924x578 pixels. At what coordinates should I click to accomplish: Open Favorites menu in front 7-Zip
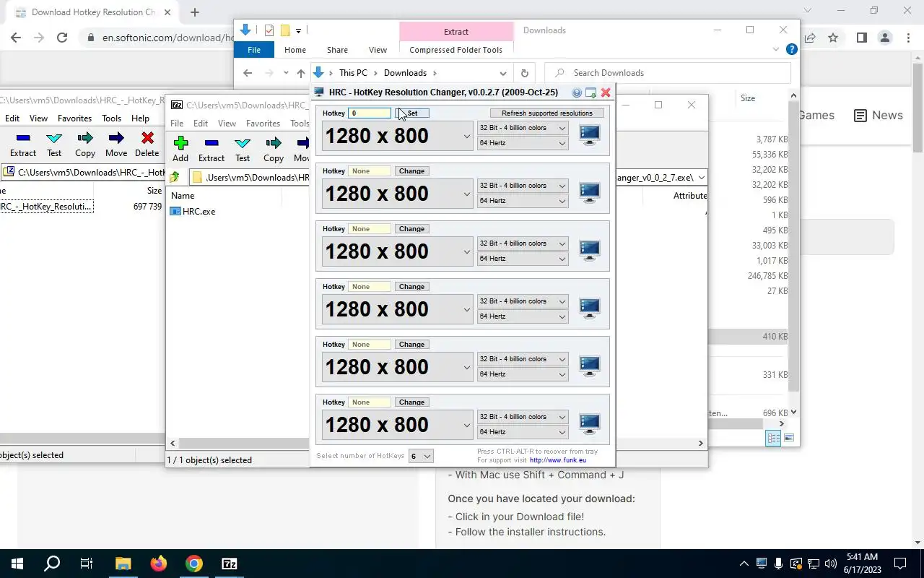(263, 124)
